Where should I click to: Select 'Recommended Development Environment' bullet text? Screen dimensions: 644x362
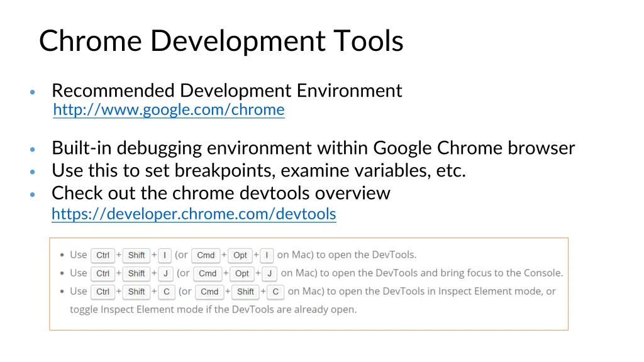tap(226, 90)
